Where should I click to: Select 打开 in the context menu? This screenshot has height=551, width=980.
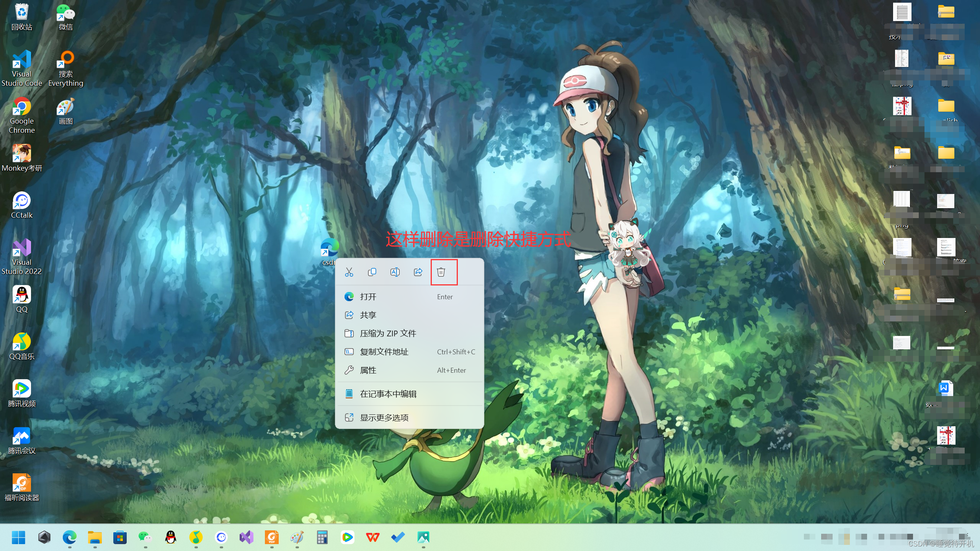point(410,297)
